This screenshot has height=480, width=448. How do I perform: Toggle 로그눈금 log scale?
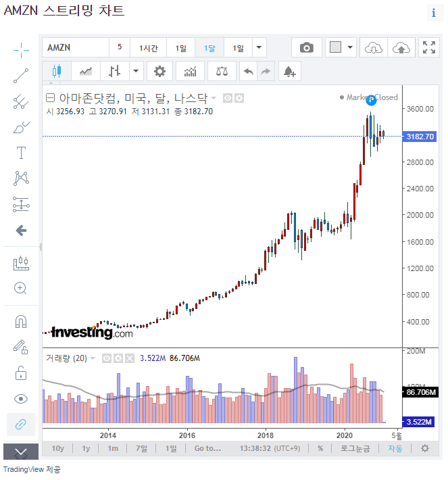[x=355, y=448]
